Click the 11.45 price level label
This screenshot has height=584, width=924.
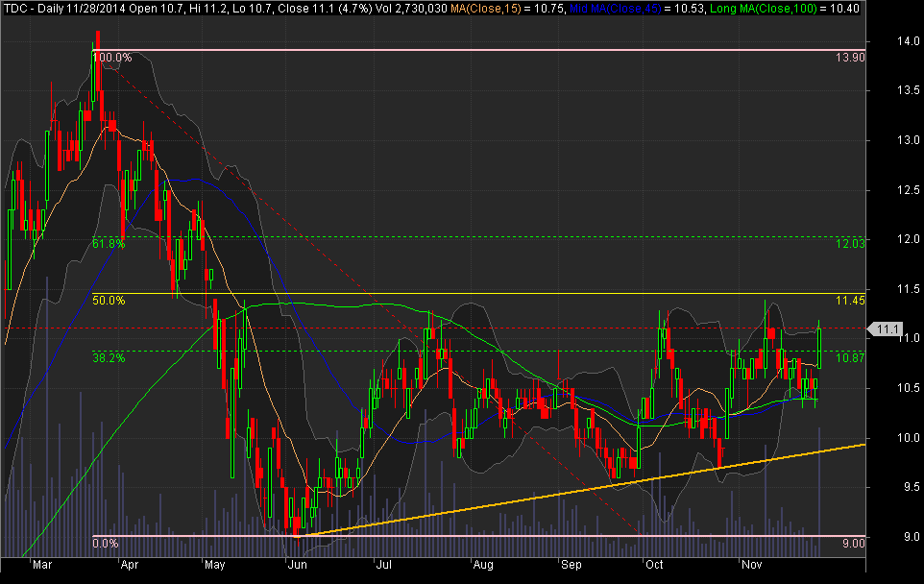point(850,301)
